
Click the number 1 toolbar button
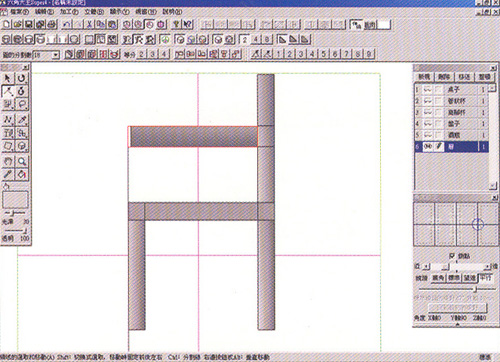coord(278,54)
